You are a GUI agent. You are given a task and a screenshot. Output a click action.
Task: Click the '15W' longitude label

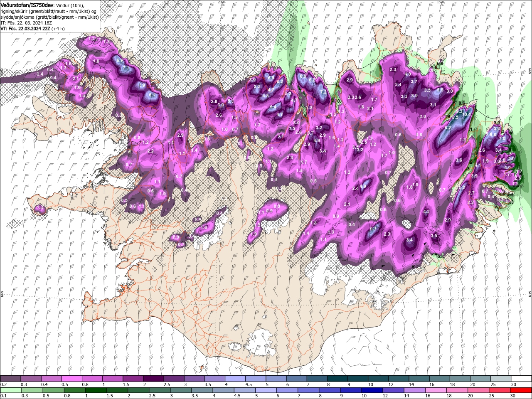click(440, 2)
